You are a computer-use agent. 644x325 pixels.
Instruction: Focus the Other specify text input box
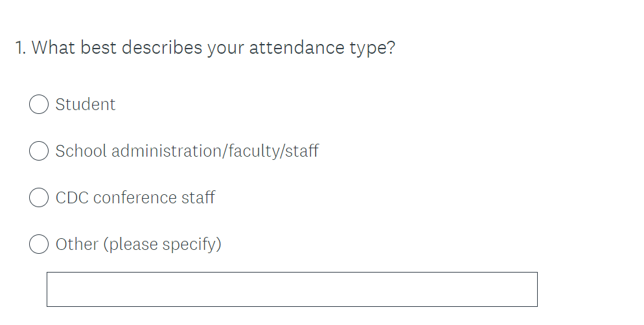292,289
